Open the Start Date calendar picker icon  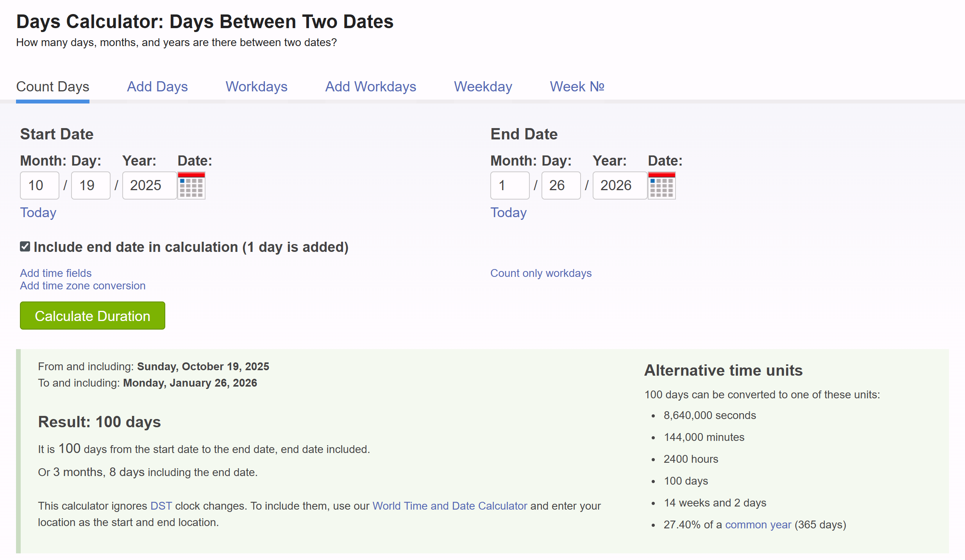pos(191,185)
